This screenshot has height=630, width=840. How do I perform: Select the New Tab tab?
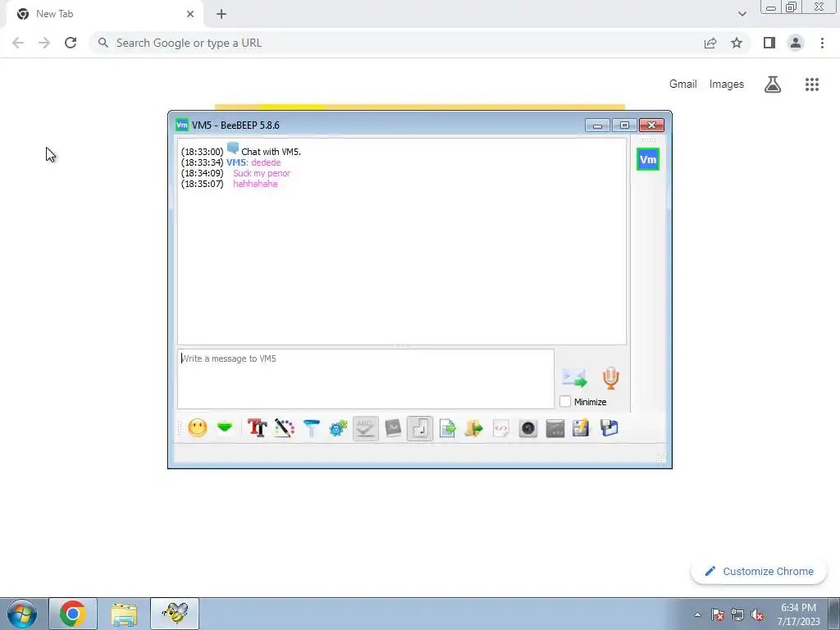tap(104, 14)
